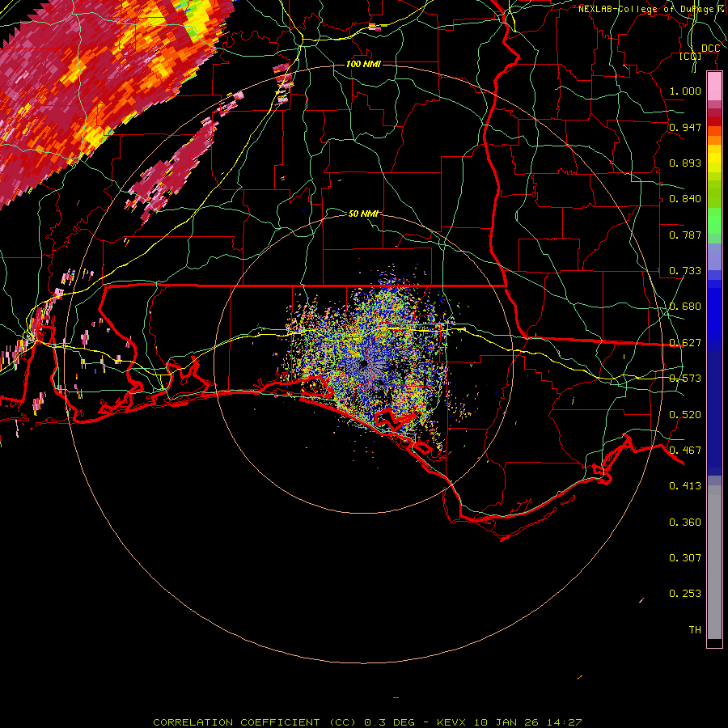This screenshot has height=728, width=728.
Task: Select the 0.307 legend value
Action: [685, 558]
